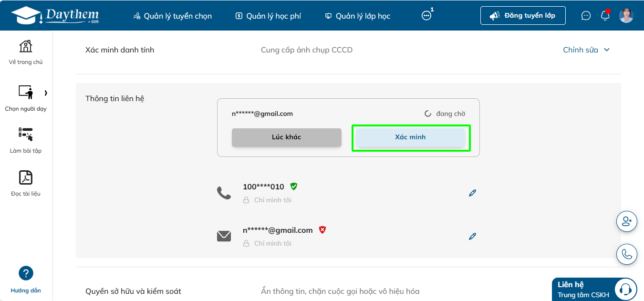
Task: Open Quản lý lớp học menu
Action: (x=357, y=16)
